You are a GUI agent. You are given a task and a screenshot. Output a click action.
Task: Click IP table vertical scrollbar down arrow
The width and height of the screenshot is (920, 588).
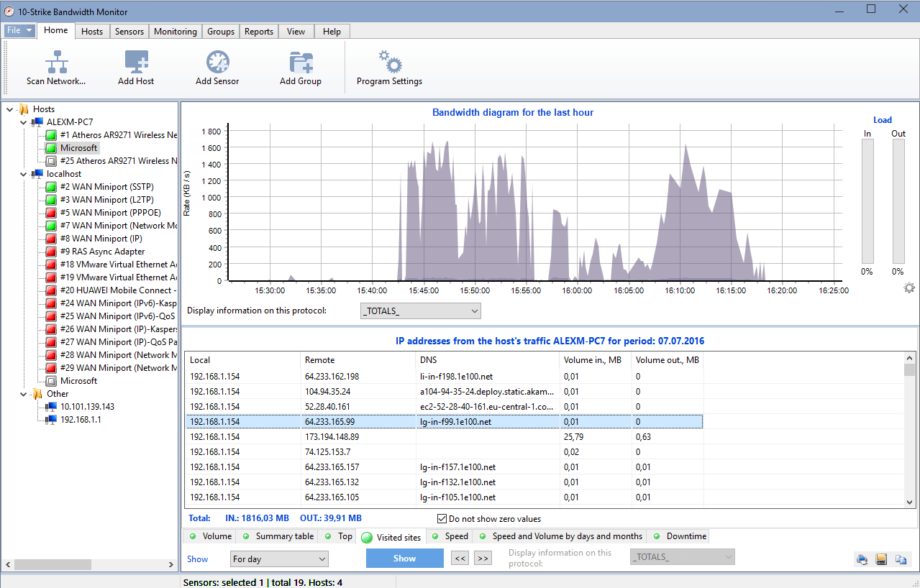coord(910,502)
